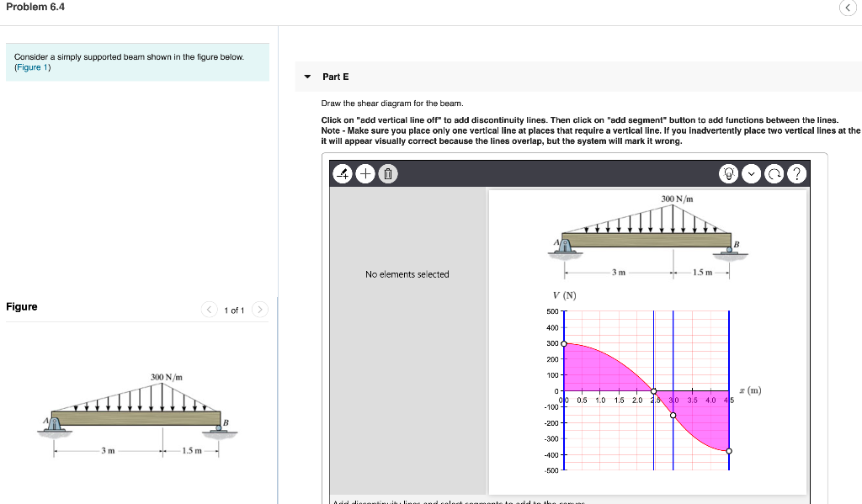
Task: Click the previous figure arrow
Action: tap(209, 309)
